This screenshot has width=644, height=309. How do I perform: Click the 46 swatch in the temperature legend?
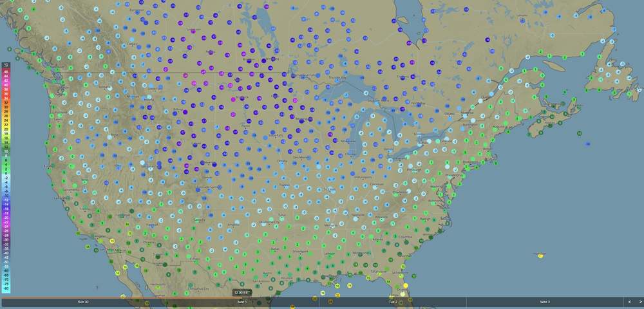6,71
